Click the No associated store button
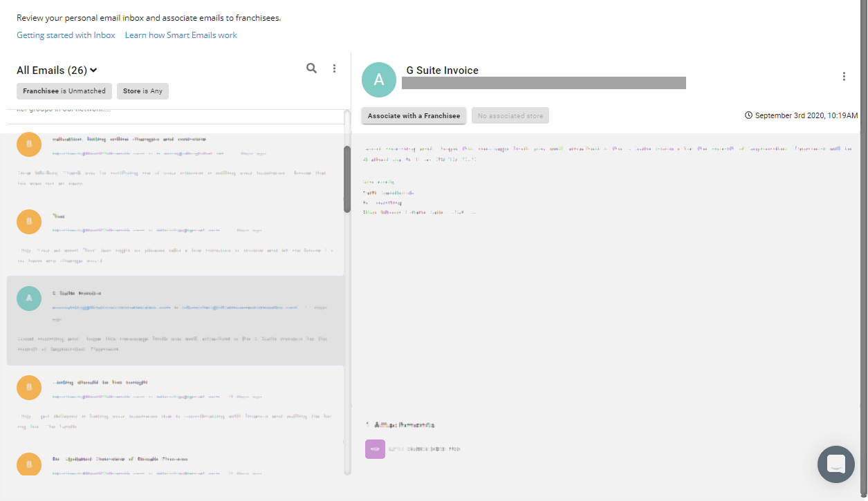Viewport: 868px width, 501px height. pyautogui.click(x=510, y=115)
